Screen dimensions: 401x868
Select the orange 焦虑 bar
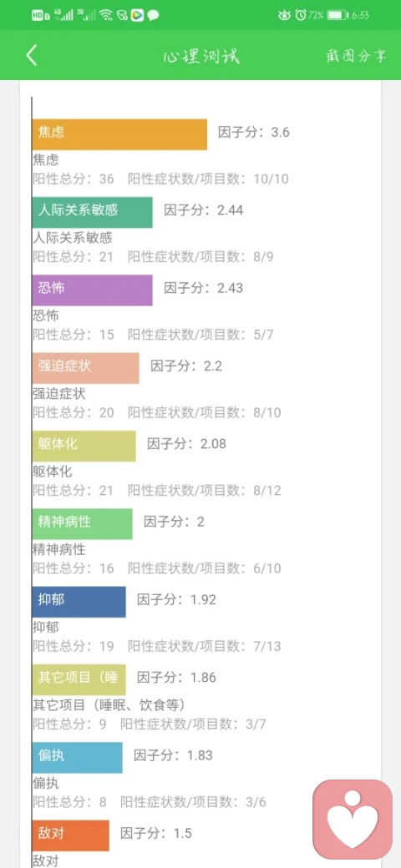(x=119, y=134)
